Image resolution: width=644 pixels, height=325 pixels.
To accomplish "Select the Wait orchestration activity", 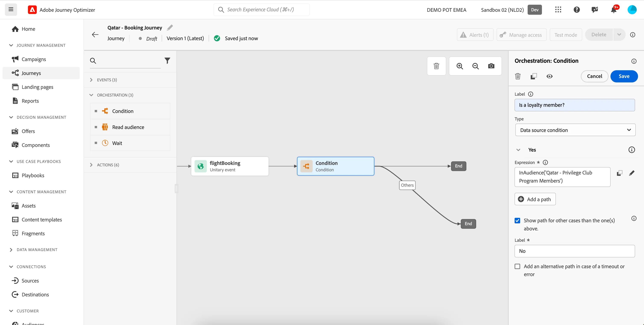I will 130,143.
